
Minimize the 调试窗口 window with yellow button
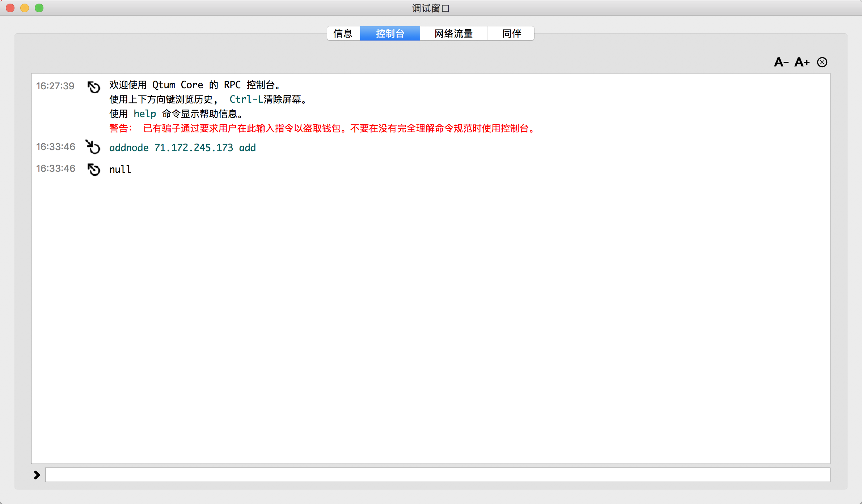(x=25, y=8)
